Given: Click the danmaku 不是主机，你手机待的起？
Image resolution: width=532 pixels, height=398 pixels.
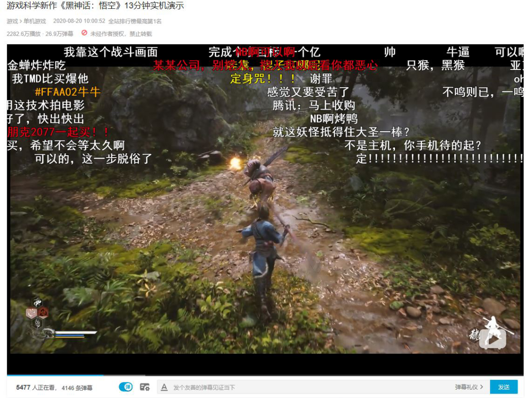Looking at the screenshot, I should point(413,145).
